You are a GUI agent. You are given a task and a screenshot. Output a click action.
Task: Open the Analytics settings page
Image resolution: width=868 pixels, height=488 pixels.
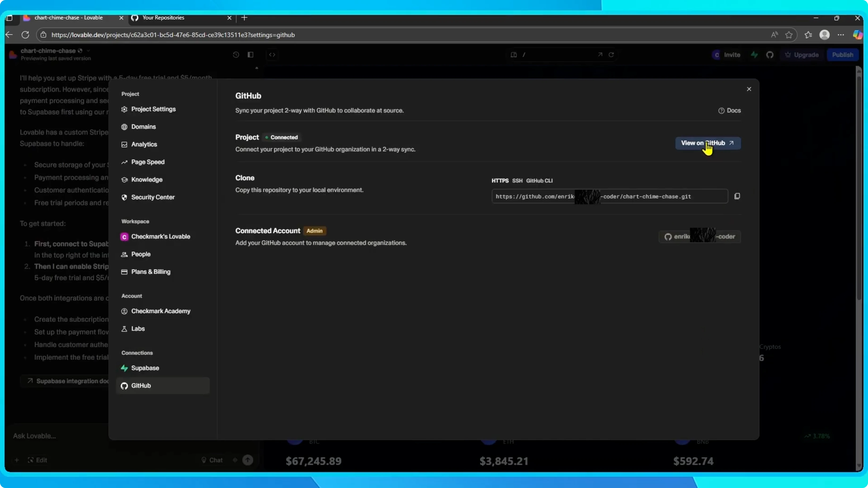coord(163,144)
